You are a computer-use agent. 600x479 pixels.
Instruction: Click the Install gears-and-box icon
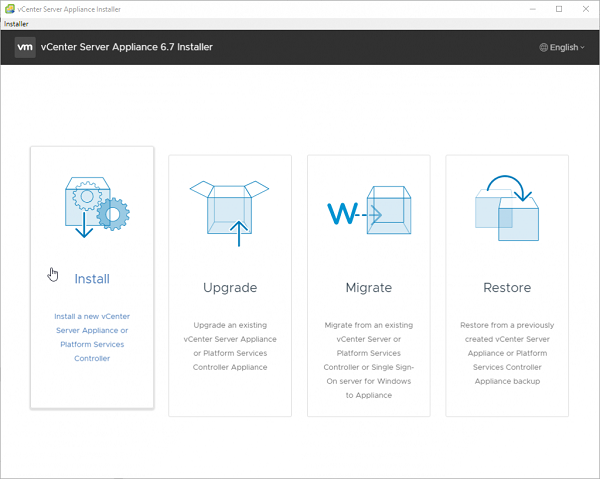pos(97,207)
